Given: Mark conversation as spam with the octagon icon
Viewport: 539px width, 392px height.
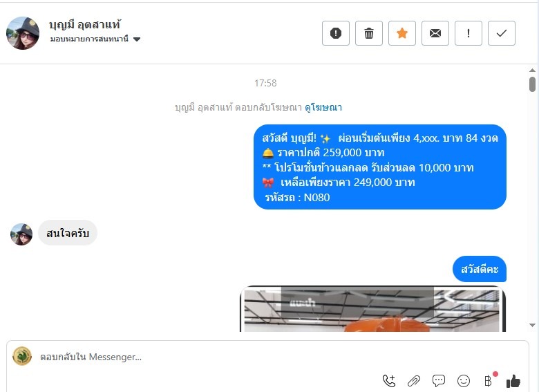Looking at the screenshot, I should click(336, 33).
